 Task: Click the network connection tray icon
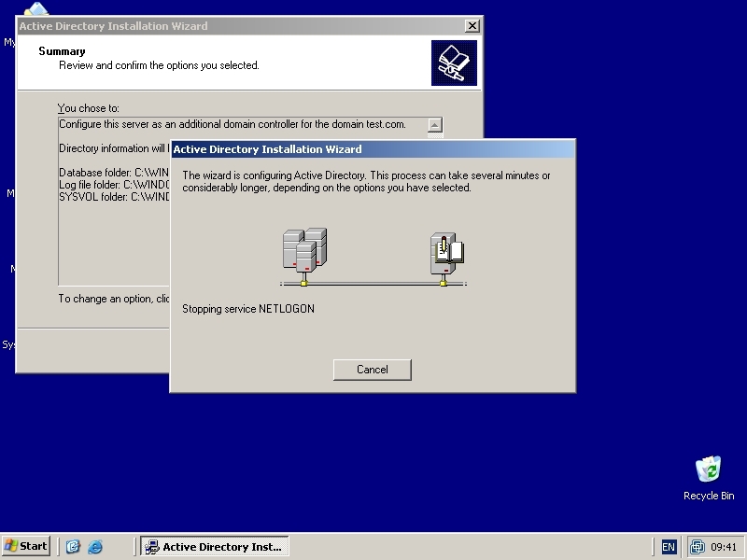(698, 546)
